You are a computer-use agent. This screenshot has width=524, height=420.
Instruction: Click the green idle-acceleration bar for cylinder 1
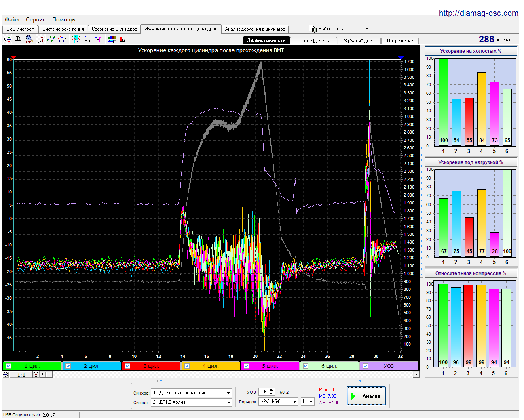pos(444,102)
